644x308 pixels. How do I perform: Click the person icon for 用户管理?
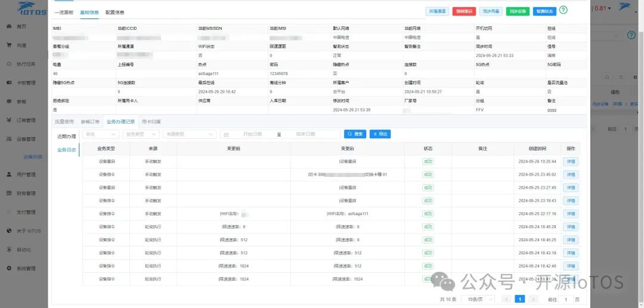tap(9, 175)
